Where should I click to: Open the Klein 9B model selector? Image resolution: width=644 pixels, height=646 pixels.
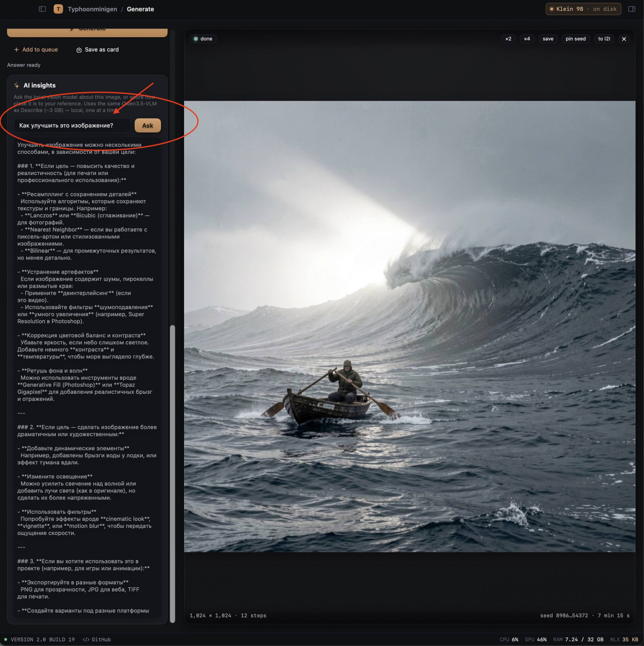583,9
